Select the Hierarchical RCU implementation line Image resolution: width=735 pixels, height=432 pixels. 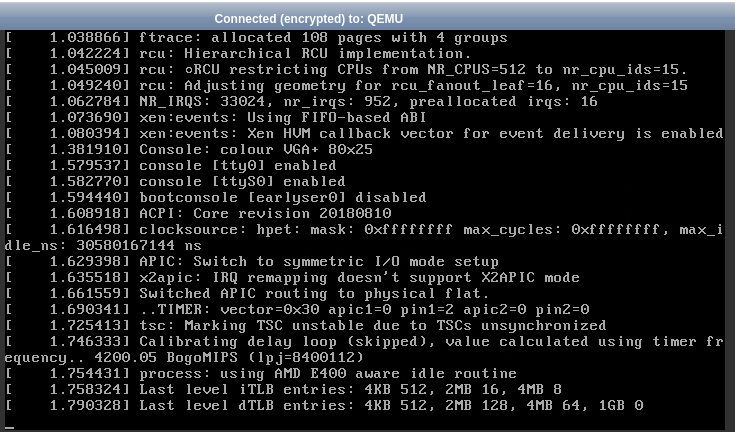(x=238, y=53)
